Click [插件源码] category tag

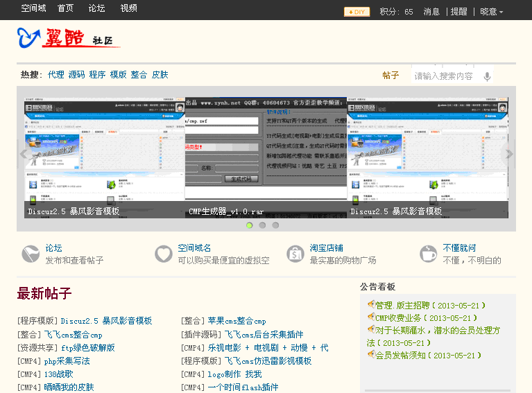coord(201,335)
